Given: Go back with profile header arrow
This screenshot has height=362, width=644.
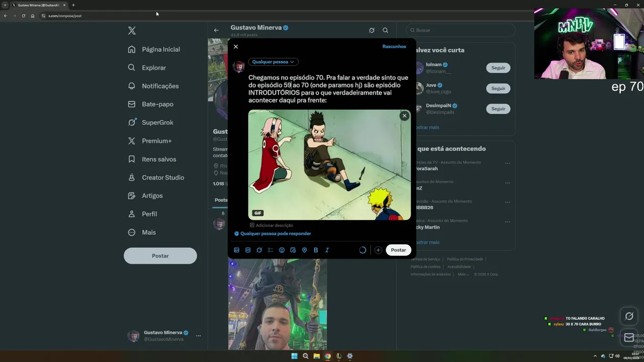Looking at the screenshot, I should 216,30.
